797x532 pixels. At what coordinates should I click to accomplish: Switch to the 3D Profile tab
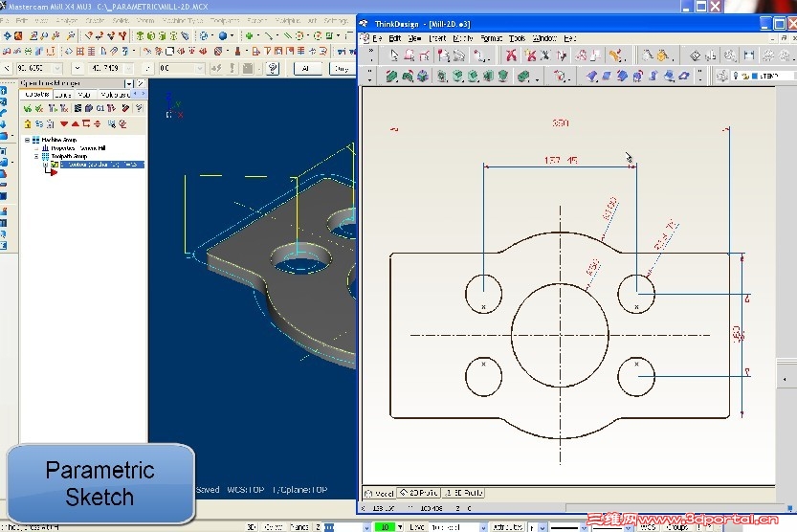463,493
